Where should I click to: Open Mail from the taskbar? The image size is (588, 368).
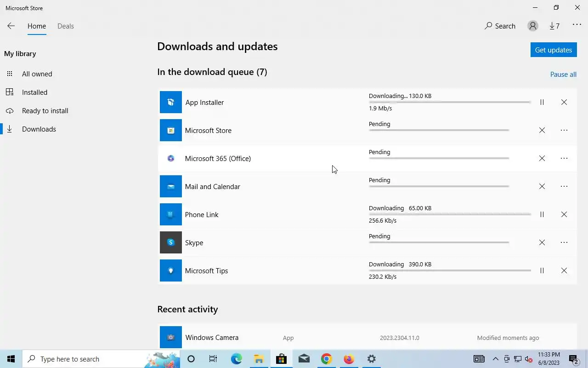coord(304,359)
